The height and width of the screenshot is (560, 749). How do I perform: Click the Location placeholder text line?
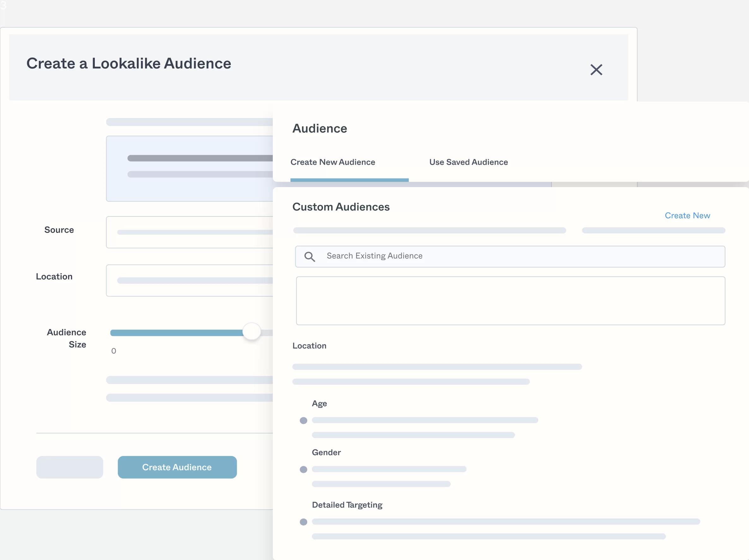(437, 367)
